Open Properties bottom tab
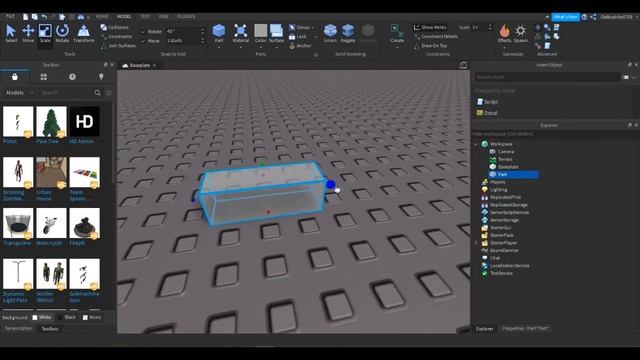640x360 pixels. [x=525, y=329]
